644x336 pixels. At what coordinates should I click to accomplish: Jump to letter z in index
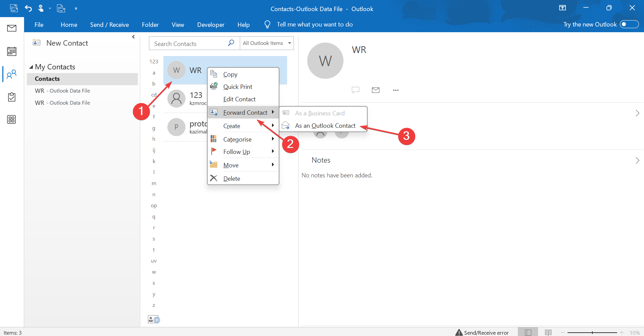(x=154, y=305)
